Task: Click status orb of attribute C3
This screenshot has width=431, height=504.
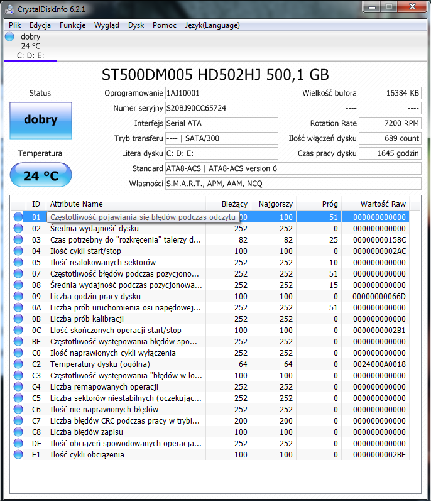Action: pyautogui.click(x=18, y=375)
